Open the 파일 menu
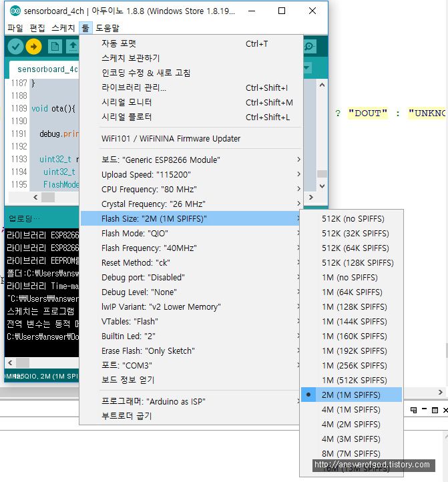 15,28
